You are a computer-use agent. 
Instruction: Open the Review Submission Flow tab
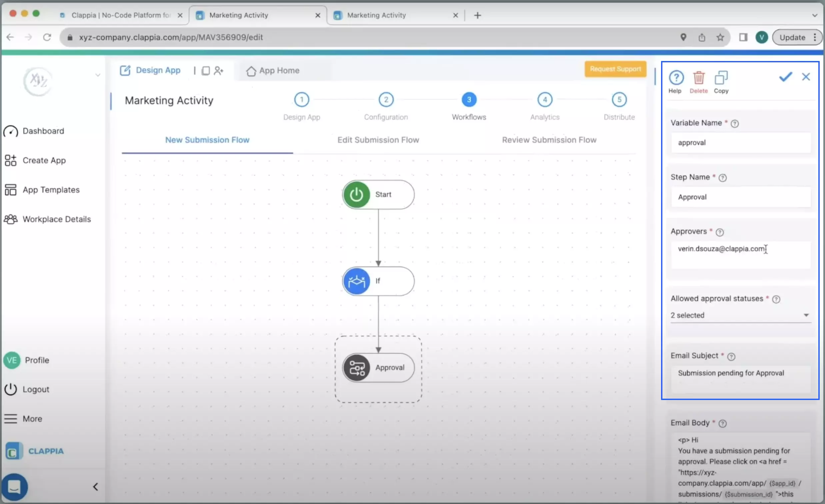click(549, 140)
